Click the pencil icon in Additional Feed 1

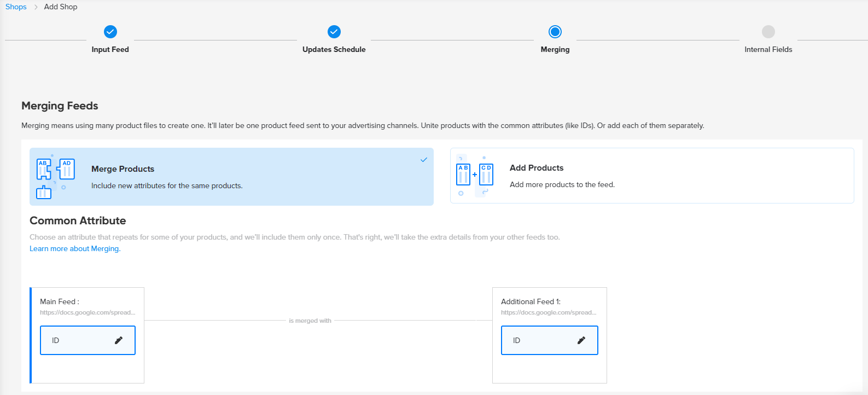tap(581, 340)
